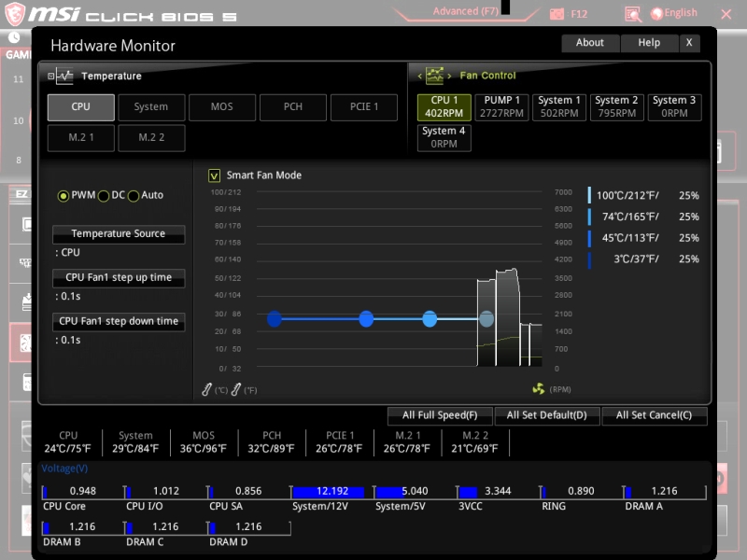Click the F12 screenshot camera icon
The image size is (747, 560).
tap(557, 14)
